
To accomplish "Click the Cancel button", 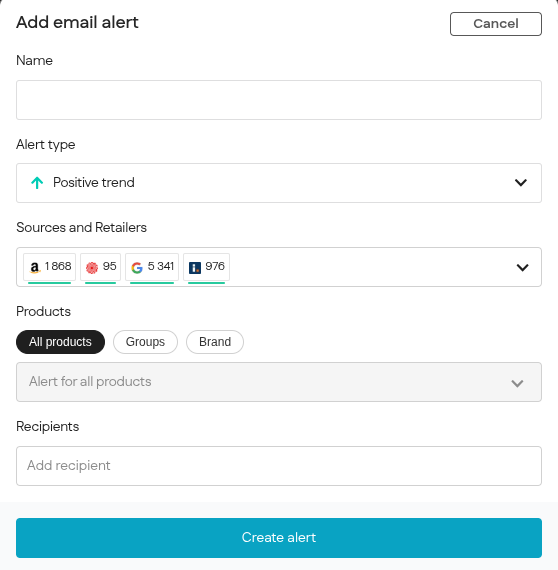I will [496, 24].
